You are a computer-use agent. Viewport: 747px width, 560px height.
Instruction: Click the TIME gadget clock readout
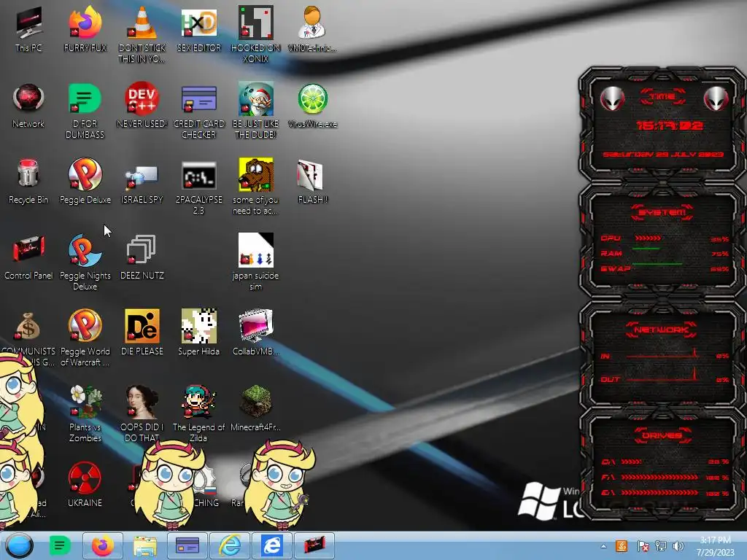click(x=670, y=125)
